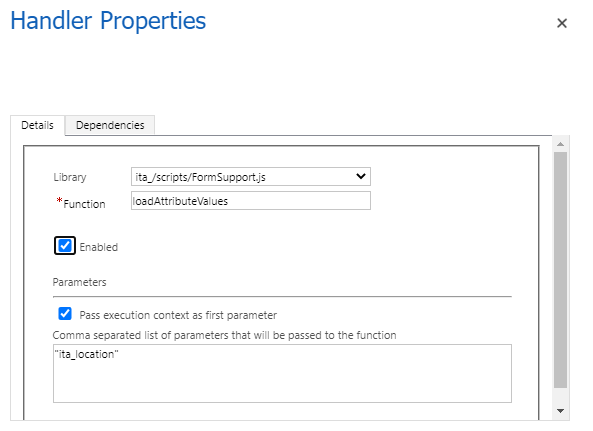
Task: Select the Details tab
Action: click(37, 125)
